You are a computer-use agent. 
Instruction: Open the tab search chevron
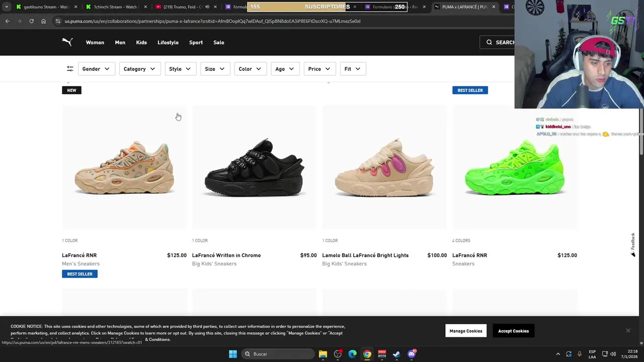click(x=6, y=7)
